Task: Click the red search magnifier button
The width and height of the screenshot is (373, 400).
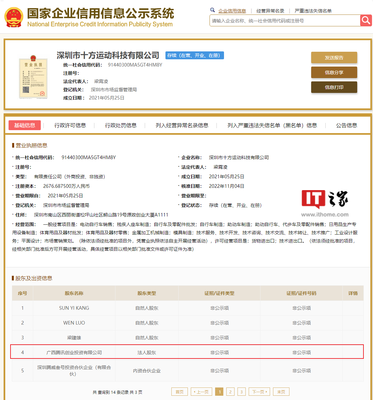Action: 366,21
